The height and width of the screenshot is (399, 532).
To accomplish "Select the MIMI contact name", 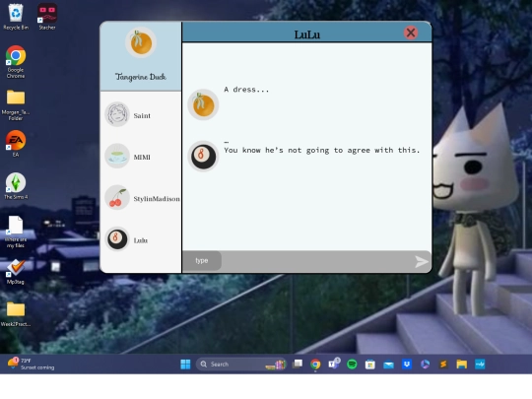I will (142, 157).
